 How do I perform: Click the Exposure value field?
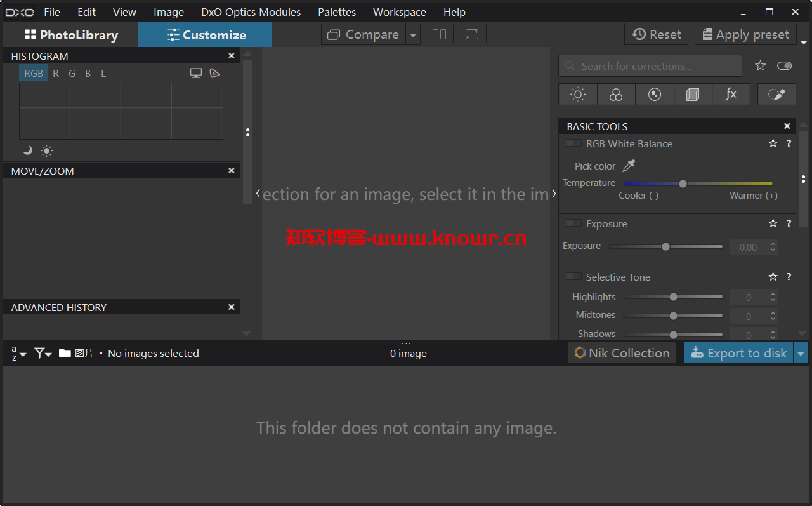coord(749,247)
